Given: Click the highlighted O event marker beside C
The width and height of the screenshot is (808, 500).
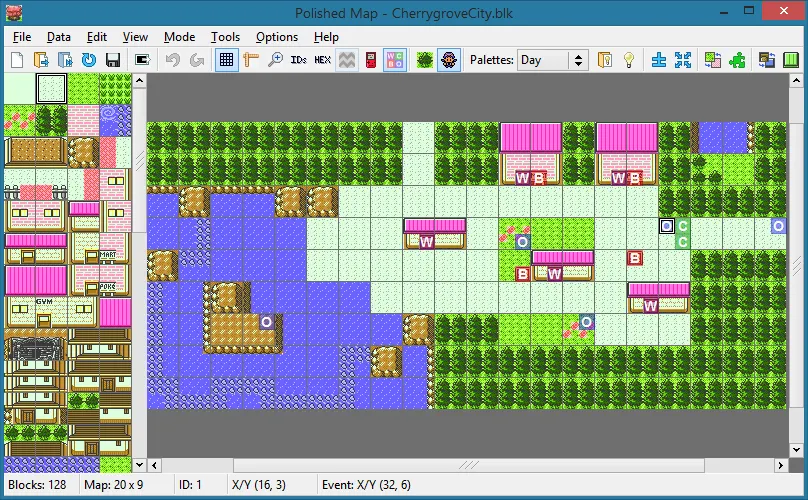Looking at the screenshot, I should tap(667, 226).
